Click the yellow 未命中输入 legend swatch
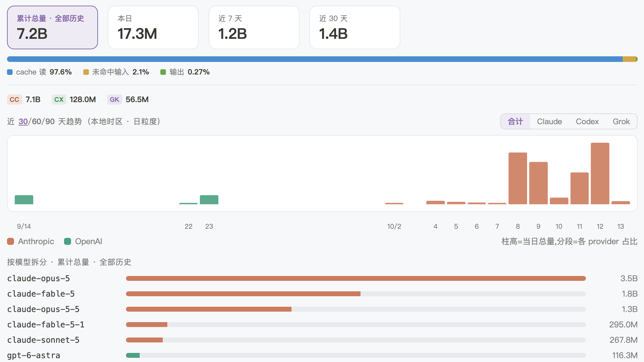 [86, 72]
